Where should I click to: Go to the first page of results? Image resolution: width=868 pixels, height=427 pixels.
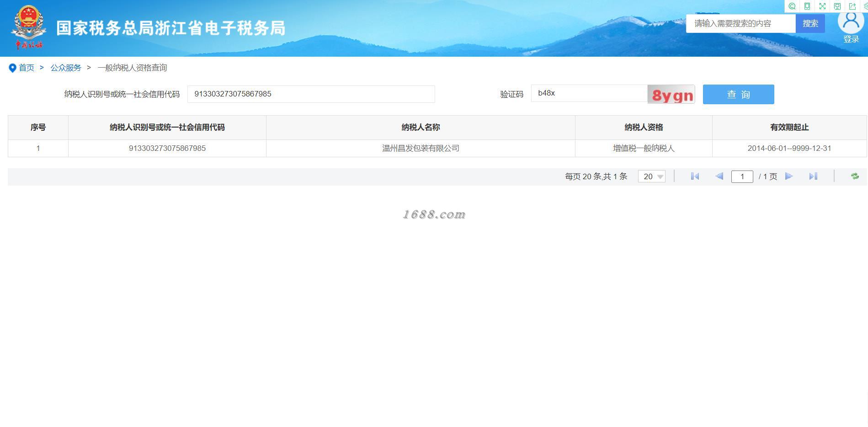tap(695, 176)
